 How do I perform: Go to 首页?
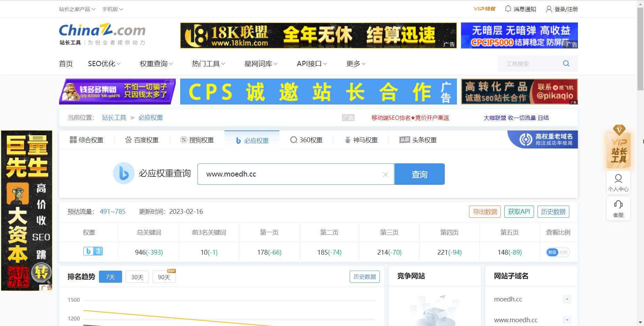66,64
